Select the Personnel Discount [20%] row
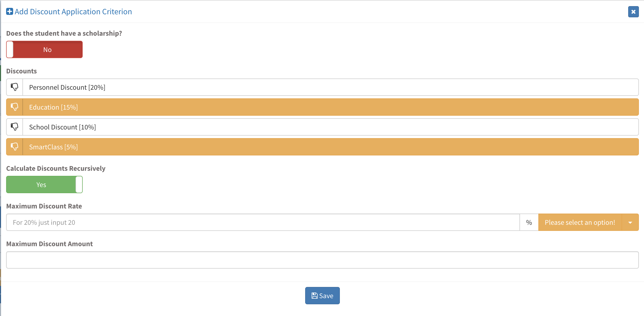The image size is (644, 316). click(330, 87)
